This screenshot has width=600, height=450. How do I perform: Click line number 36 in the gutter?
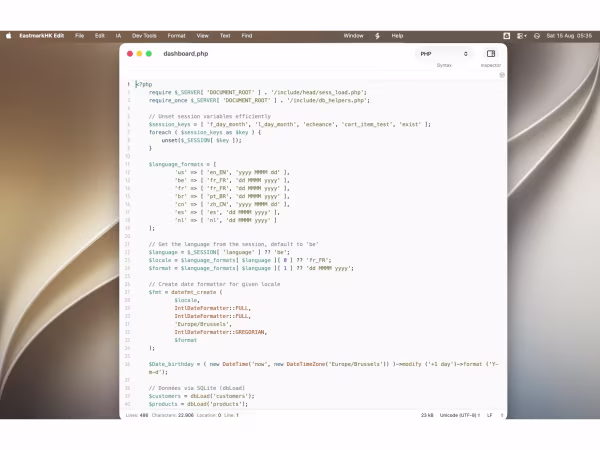[x=128, y=364]
